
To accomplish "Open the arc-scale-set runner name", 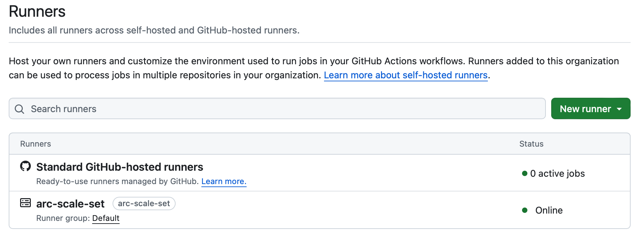I will point(70,204).
